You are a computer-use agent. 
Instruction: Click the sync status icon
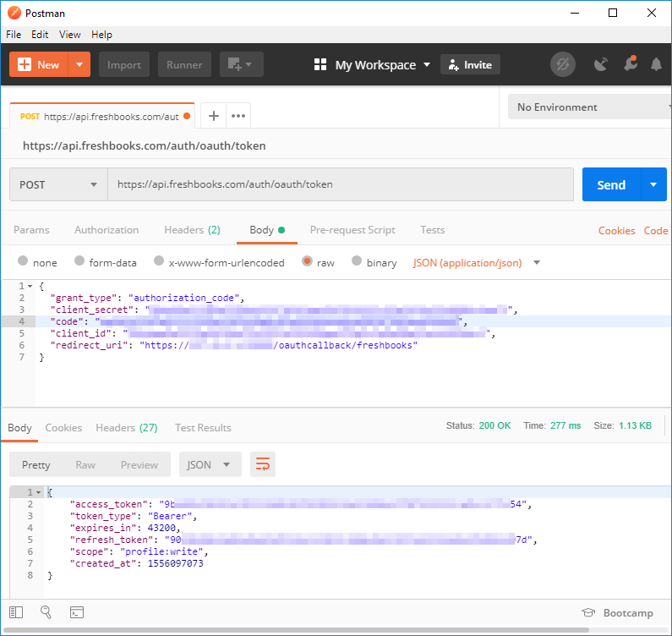pos(562,64)
